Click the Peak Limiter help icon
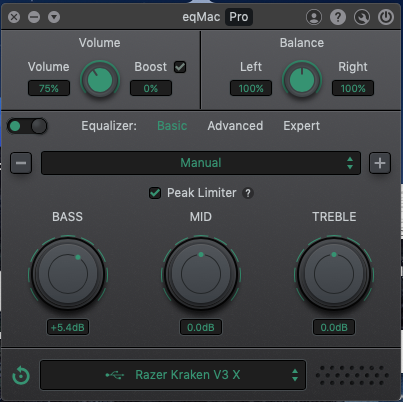The image size is (403, 402). 248,193
